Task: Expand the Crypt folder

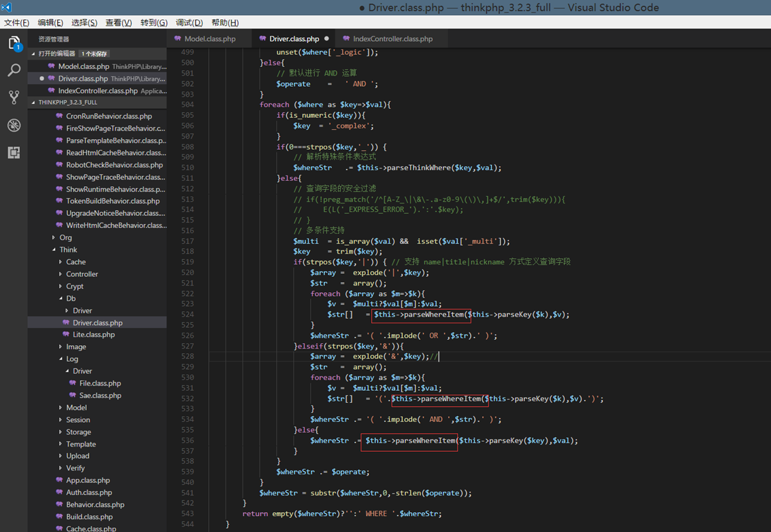Action: click(x=60, y=286)
